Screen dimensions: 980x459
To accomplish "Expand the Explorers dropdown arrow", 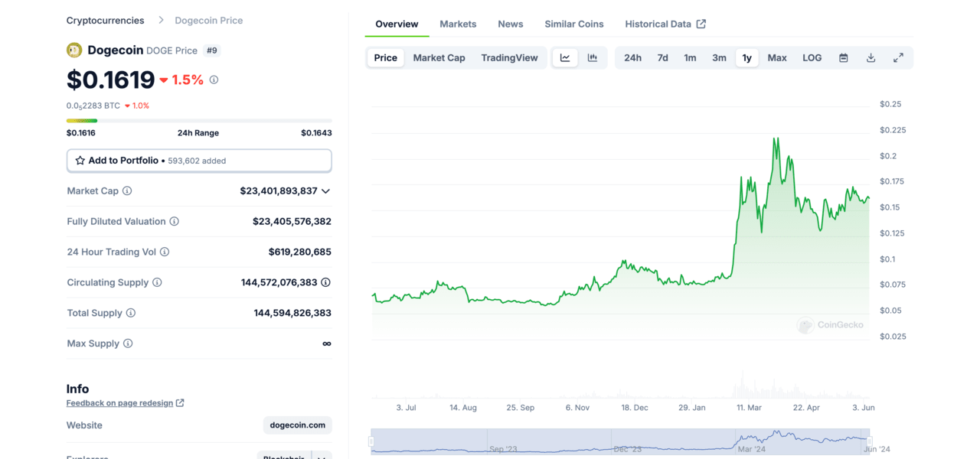I will (322, 457).
